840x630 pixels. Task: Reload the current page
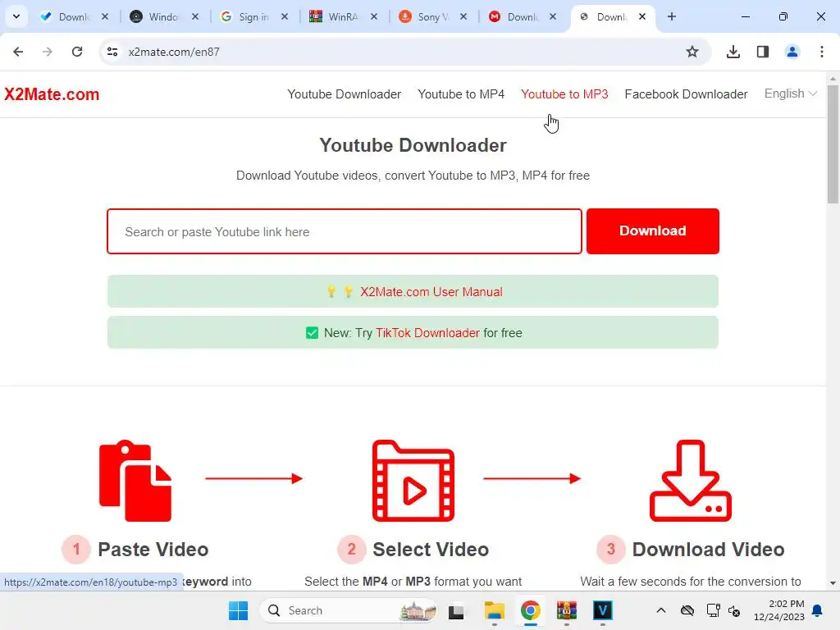(77, 52)
